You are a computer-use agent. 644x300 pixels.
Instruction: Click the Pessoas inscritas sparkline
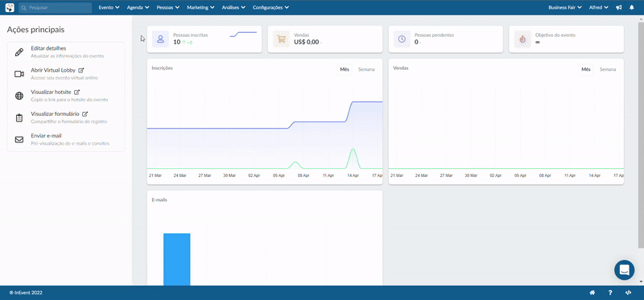tap(243, 34)
